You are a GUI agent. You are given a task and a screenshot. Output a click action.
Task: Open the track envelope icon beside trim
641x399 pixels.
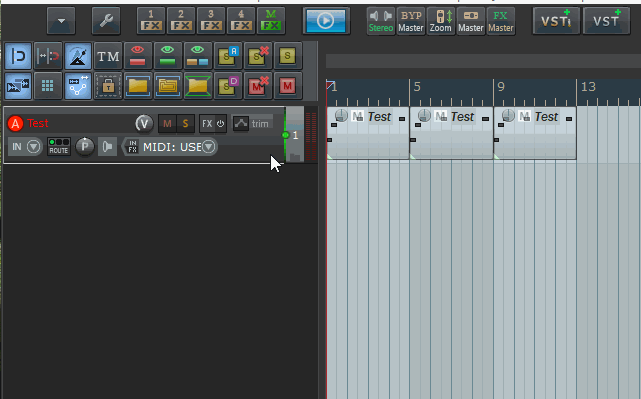tap(241, 123)
